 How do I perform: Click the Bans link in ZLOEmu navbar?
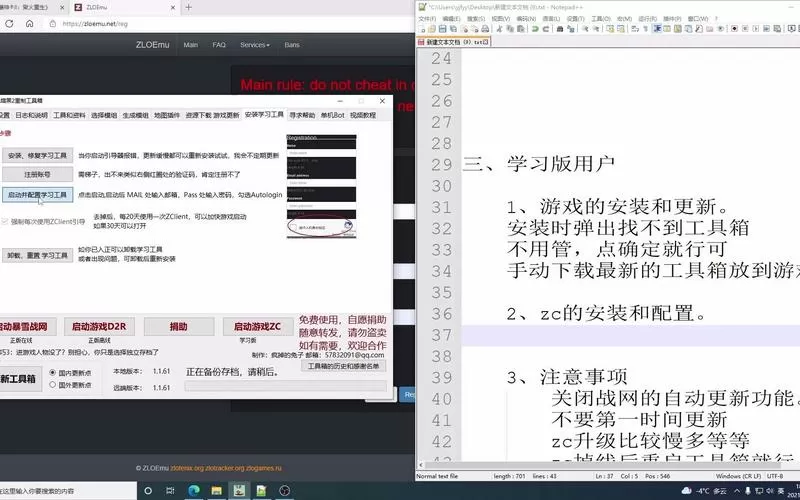pyautogui.click(x=292, y=45)
